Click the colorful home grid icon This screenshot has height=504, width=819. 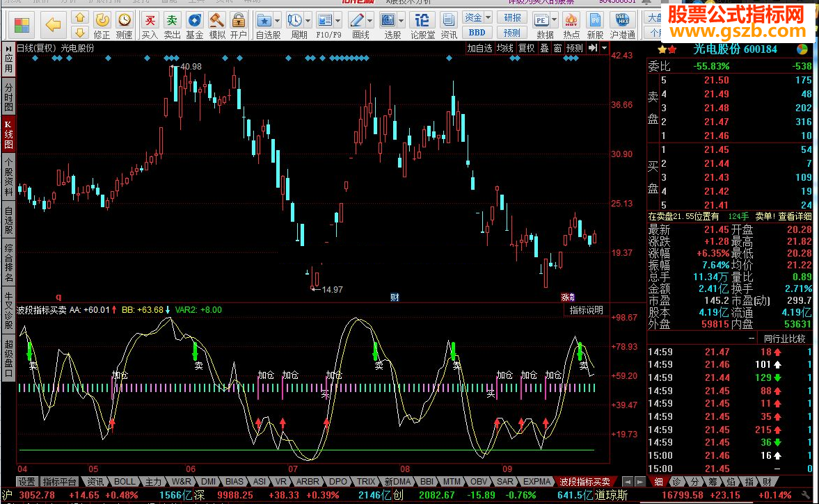coord(22,25)
